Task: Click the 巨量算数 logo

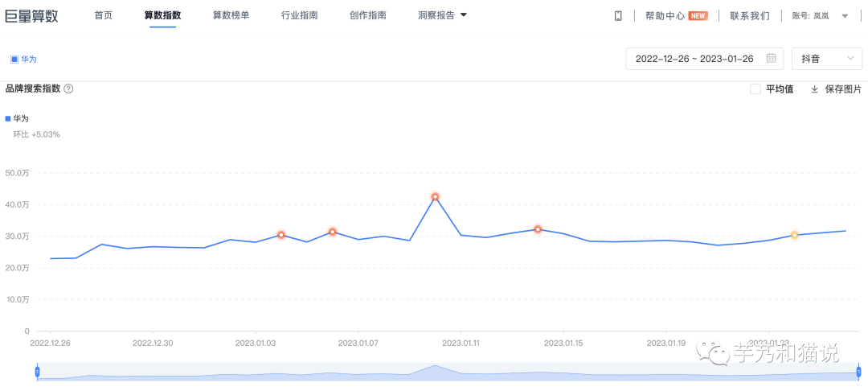Action: point(31,15)
